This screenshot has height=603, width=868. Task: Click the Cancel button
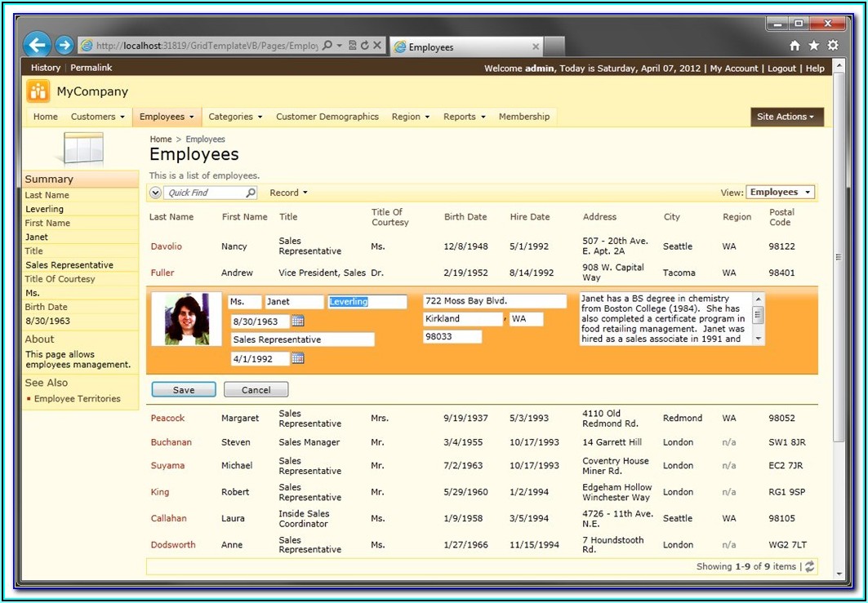tap(256, 390)
